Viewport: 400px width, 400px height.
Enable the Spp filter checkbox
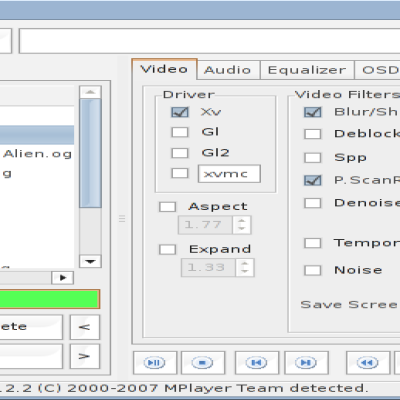(x=313, y=157)
